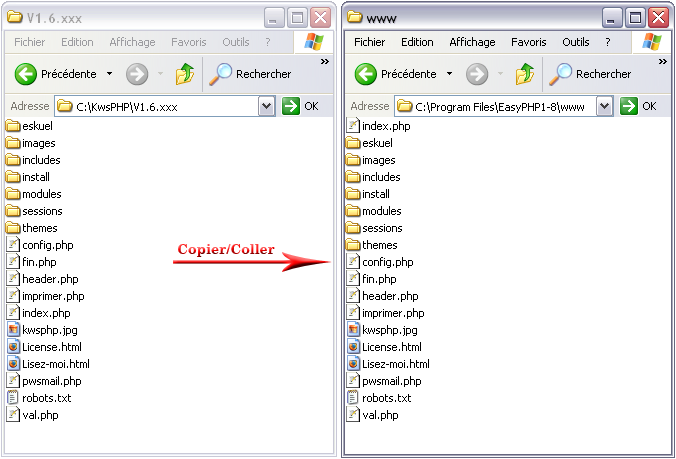Screen dimensions: 676x459
Task: Select images folder in www window
Action: (x=371, y=160)
